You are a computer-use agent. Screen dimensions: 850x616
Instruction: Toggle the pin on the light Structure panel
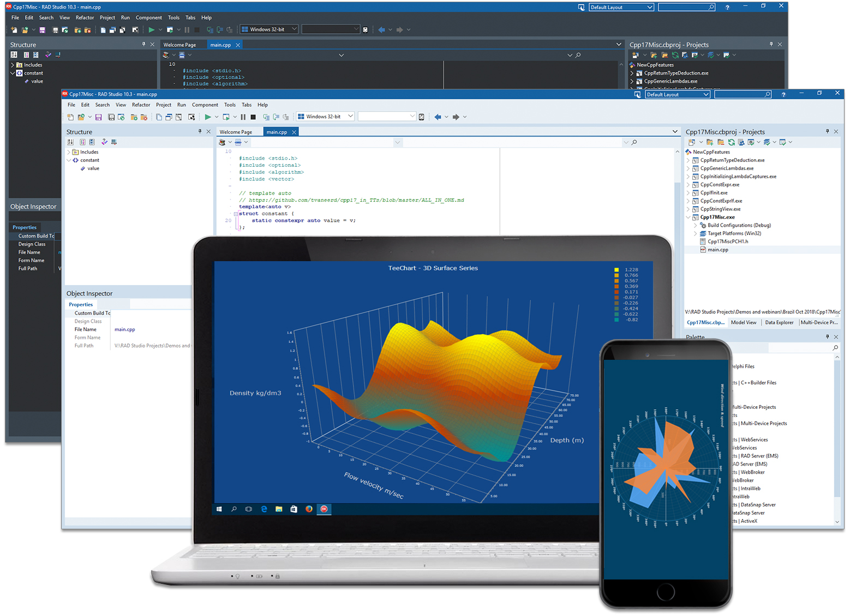point(200,131)
